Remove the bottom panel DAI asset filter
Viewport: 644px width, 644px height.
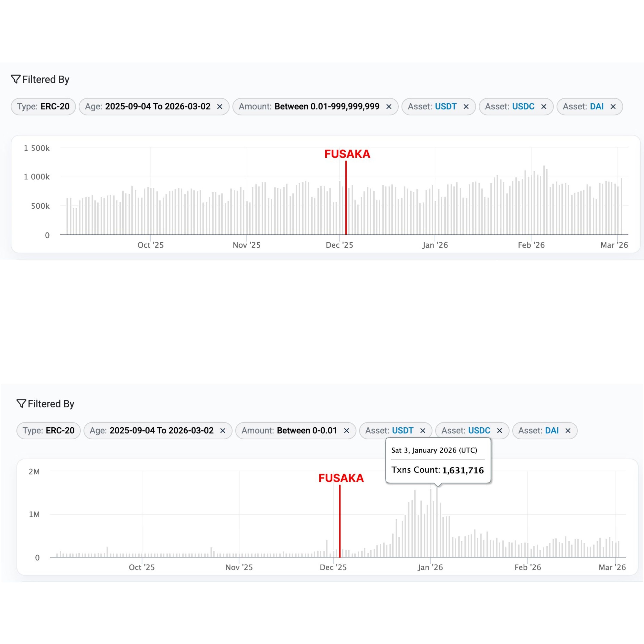pyautogui.click(x=568, y=431)
